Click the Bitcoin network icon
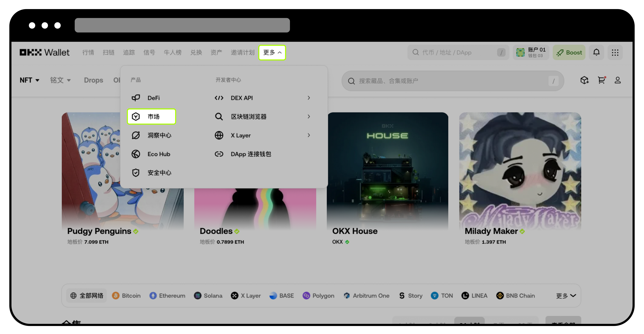 coord(116,296)
